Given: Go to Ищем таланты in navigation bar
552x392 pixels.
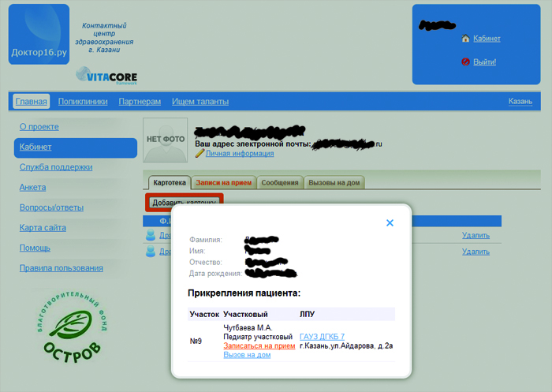Looking at the screenshot, I should tap(200, 102).
